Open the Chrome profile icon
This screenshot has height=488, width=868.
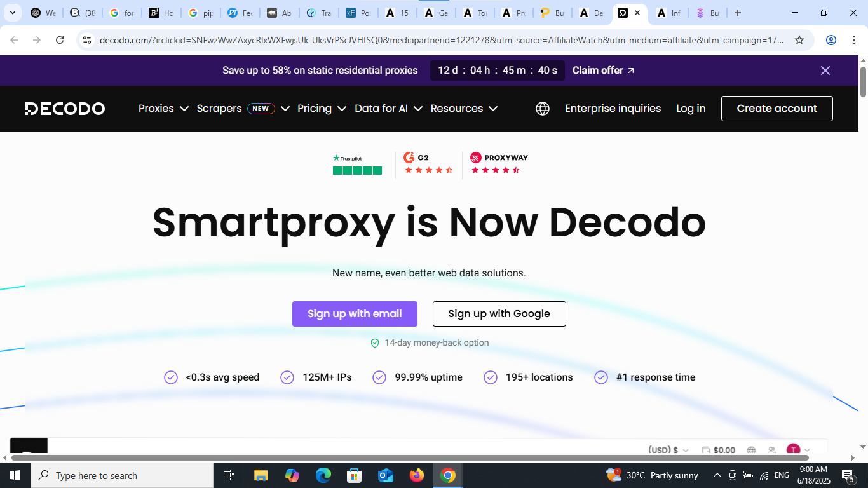(831, 40)
